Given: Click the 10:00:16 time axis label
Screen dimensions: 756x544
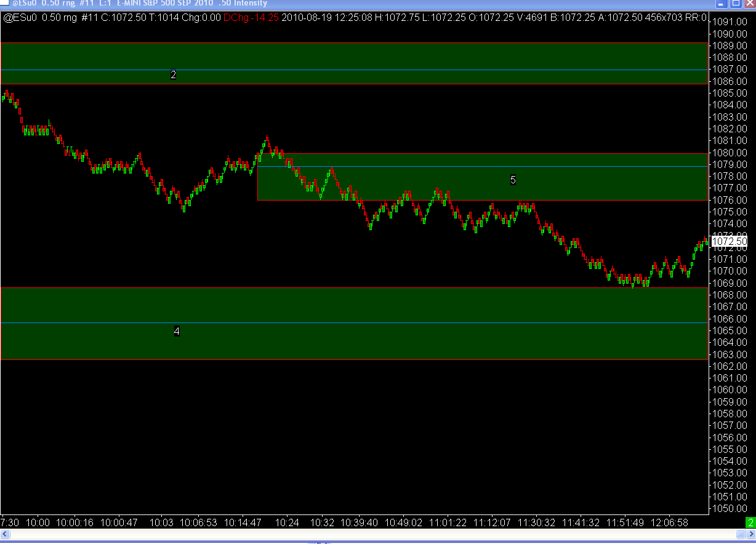Looking at the screenshot, I should pos(76,522).
